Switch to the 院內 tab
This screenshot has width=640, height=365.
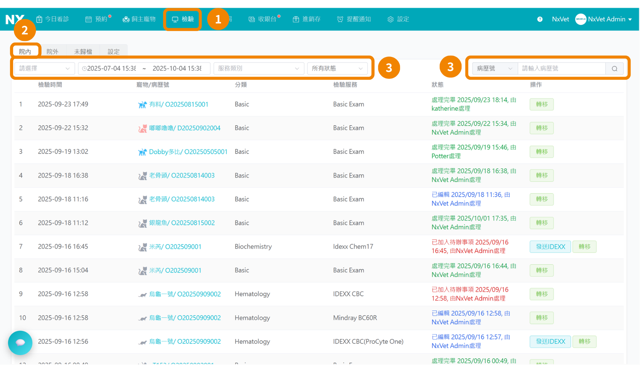25,51
